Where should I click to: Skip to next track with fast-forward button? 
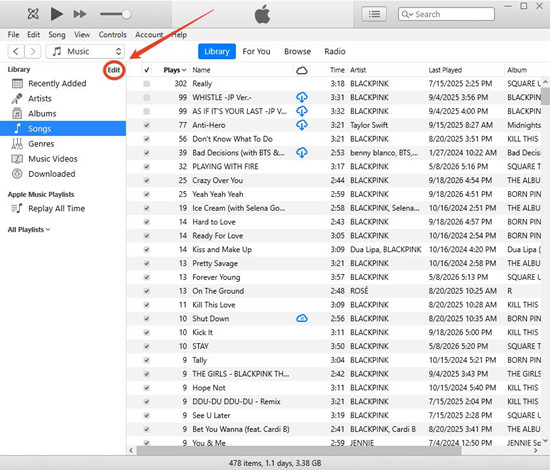(x=80, y=14)
